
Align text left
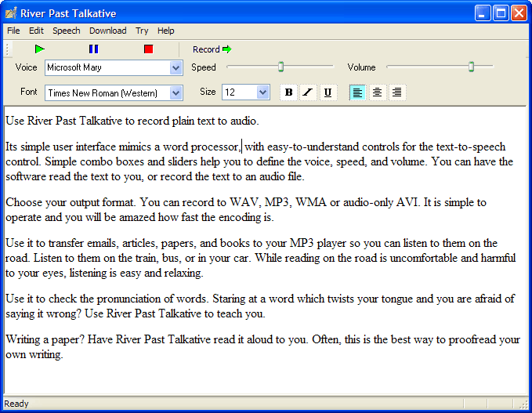[x=357, y=92]
